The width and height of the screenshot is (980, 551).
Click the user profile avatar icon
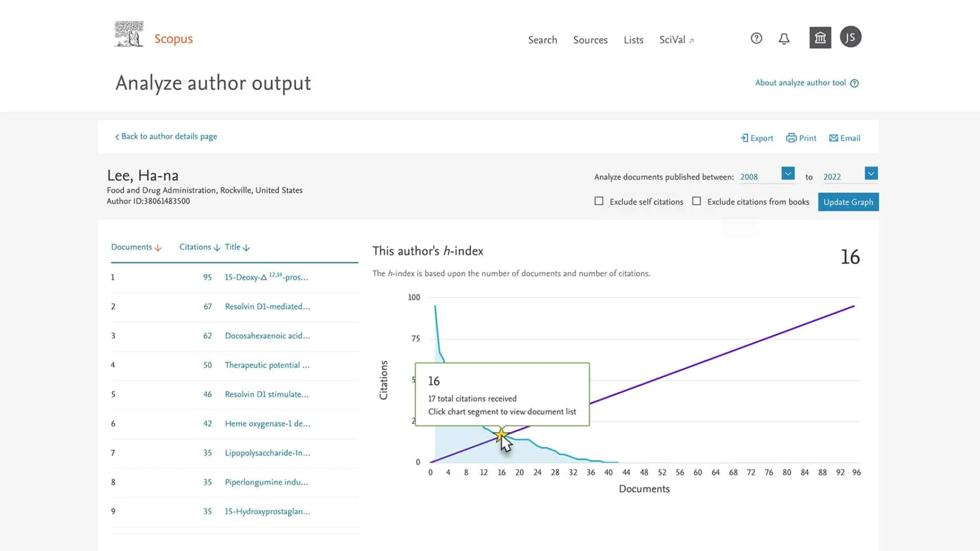pos(850,36)
